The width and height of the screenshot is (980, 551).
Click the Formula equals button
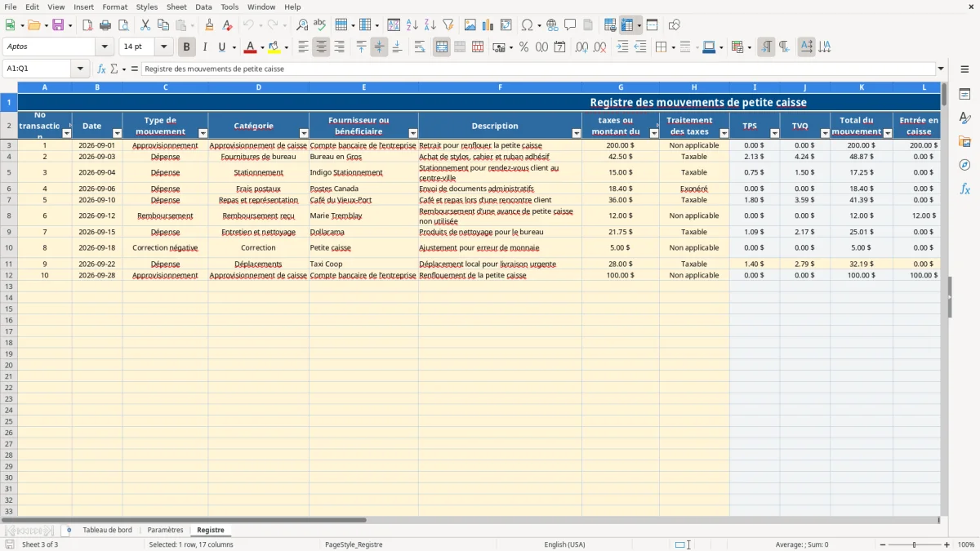pos(135,69)
